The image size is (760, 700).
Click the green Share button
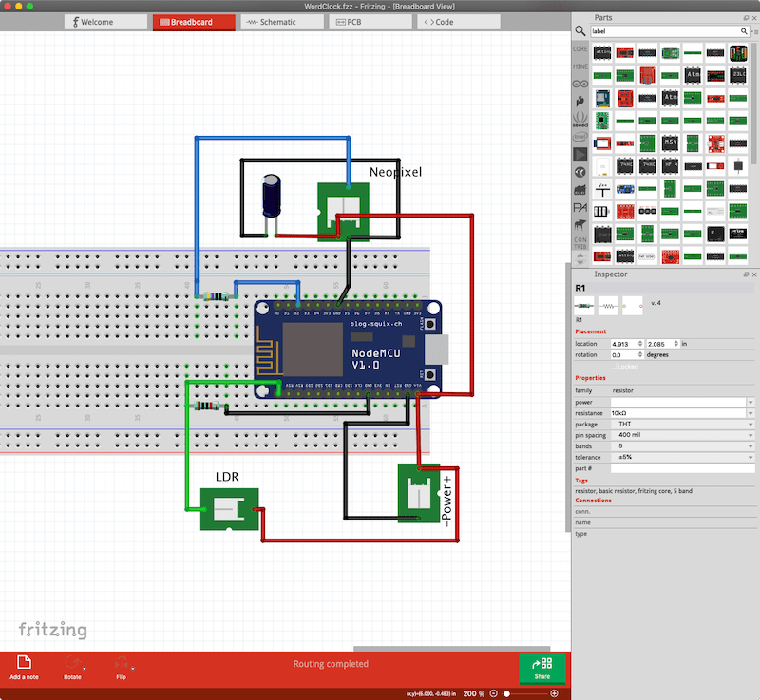[541, 669]
